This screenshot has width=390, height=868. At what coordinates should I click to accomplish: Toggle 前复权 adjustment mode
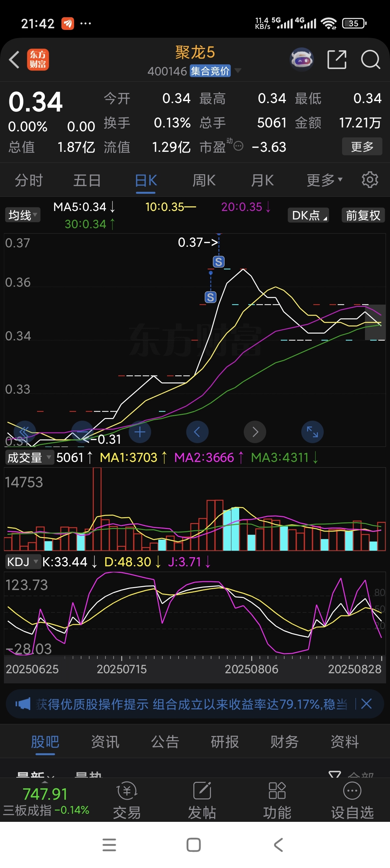coord(363,215)
